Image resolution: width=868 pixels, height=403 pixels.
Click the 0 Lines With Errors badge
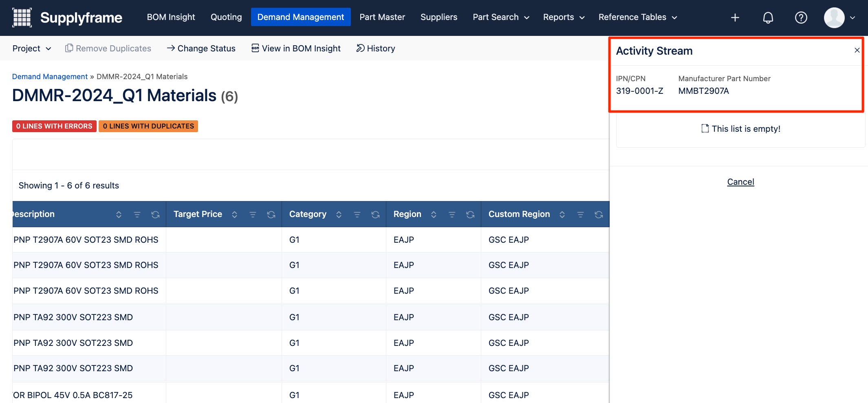(x=54, y=126)
